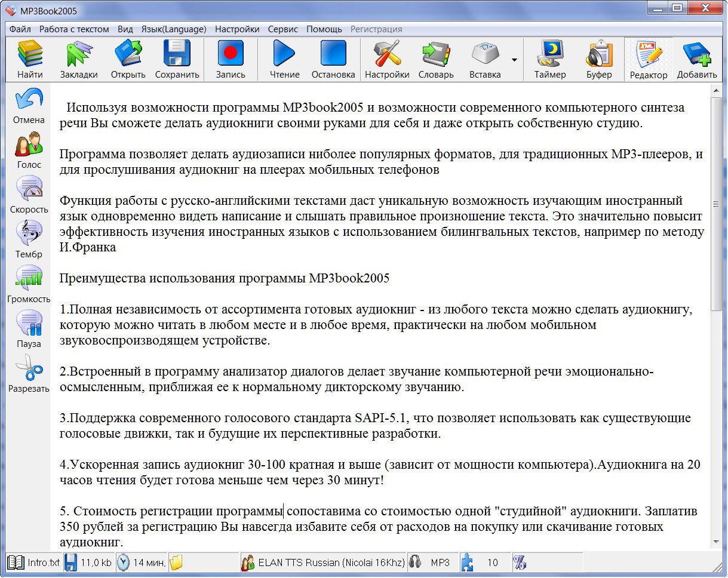Open the Работа с текстом menu

point(74,29)
